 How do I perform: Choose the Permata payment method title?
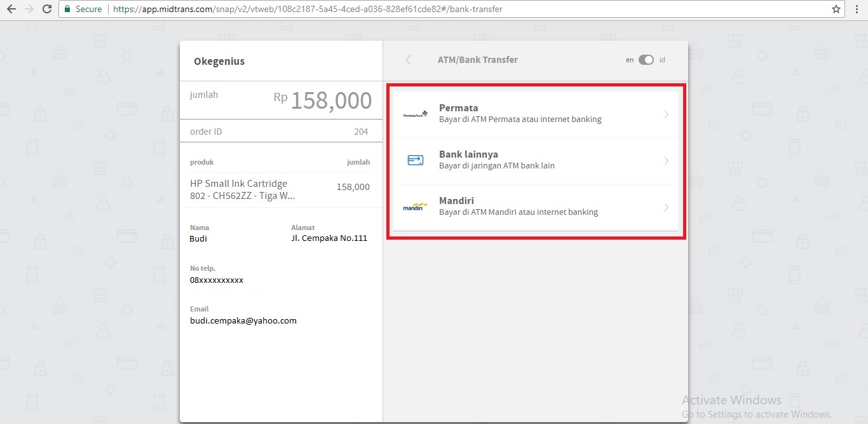[x=458, y=108]
